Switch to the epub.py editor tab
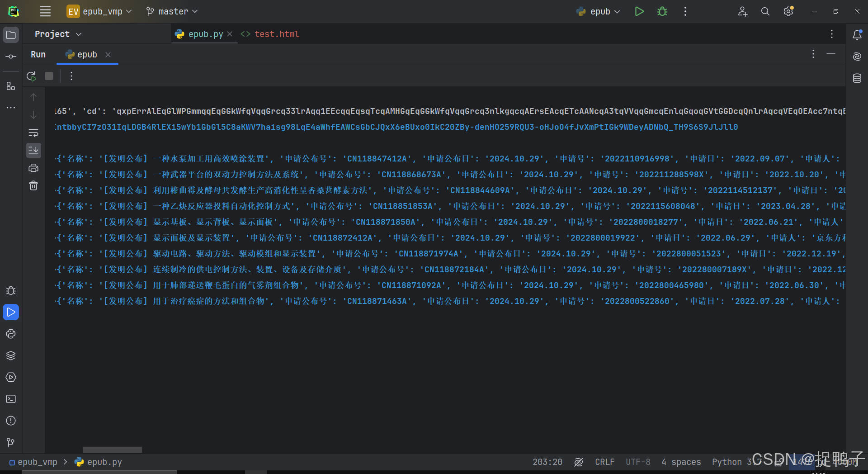 [205, 34]
